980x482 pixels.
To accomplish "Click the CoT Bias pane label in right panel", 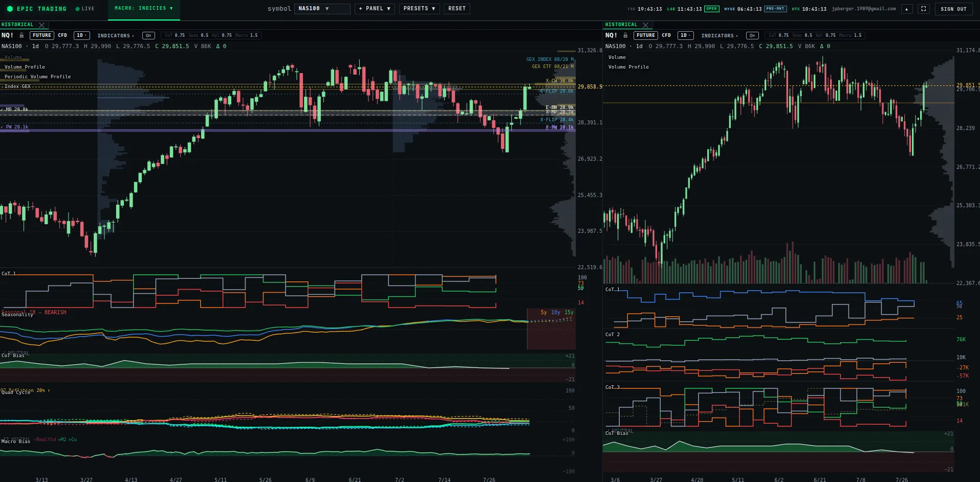I will (x=617, y=433).
